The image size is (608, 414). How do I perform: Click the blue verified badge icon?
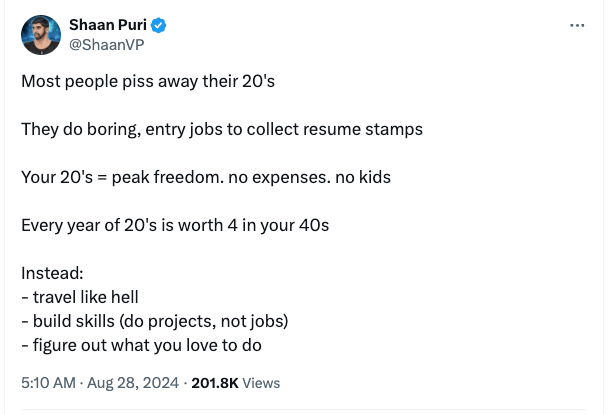[158, 25]
